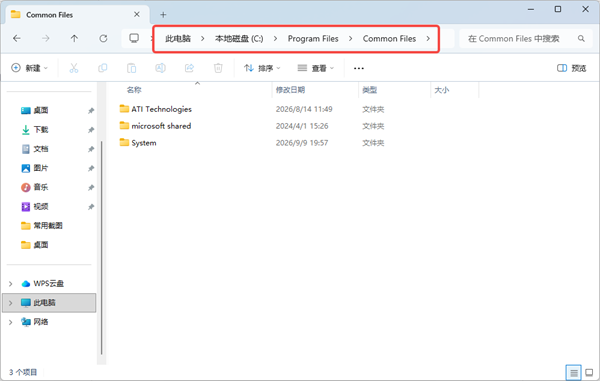
Task: Open 常用截图 folder in the sidebar
Action: [x=49, y=226]
